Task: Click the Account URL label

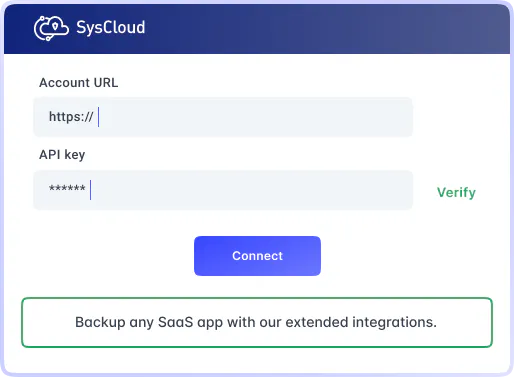Action: [79, 83]
